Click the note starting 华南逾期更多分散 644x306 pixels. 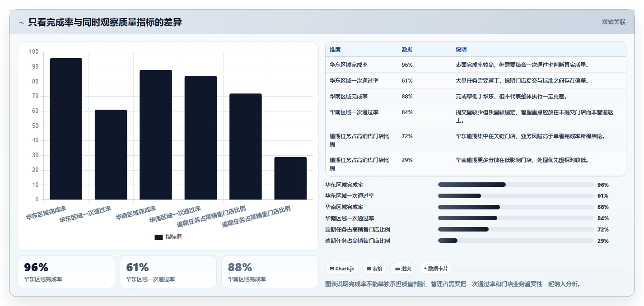coord(522,160)
